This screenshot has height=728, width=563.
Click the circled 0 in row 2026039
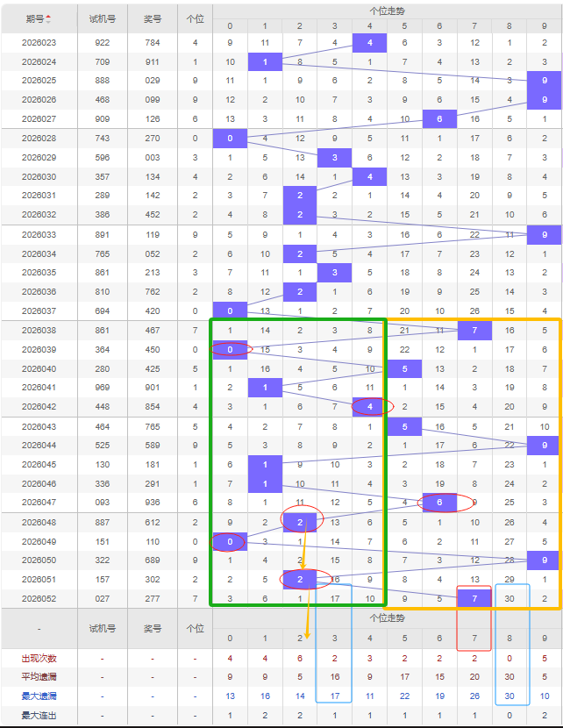click(x=230, y=349)
